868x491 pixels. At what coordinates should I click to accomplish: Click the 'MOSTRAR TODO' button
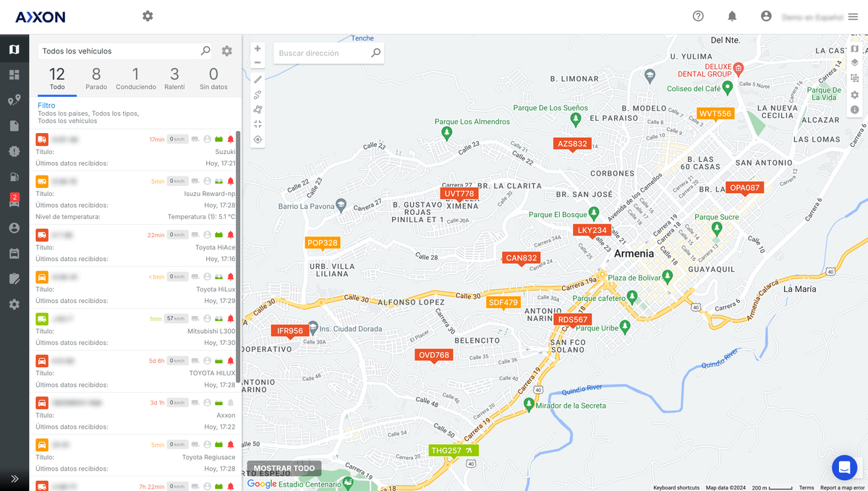tap(284, 469)
